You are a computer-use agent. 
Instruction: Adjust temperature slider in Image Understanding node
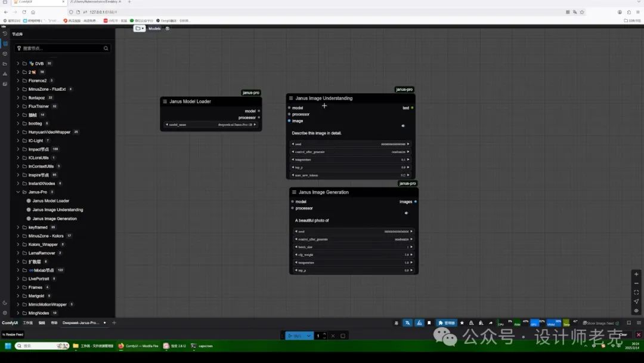[351, 159]
